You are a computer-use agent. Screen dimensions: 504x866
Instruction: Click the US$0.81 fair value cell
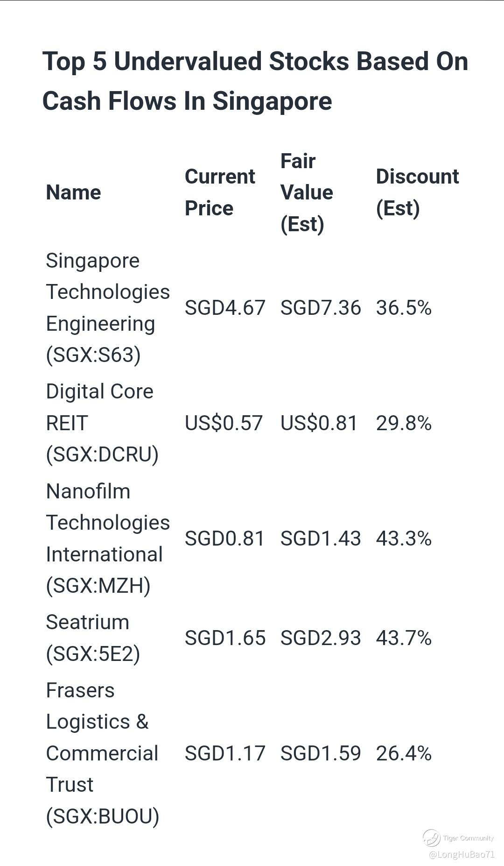pos(319,423)
